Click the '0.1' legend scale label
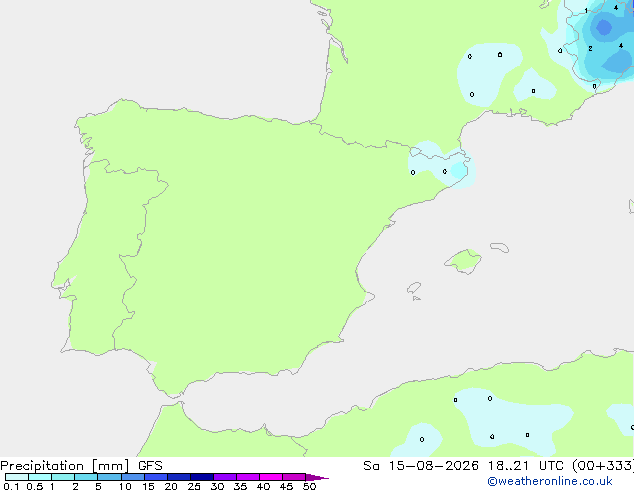The width and height of the screenshot is (634, 490). pos(11,486)
